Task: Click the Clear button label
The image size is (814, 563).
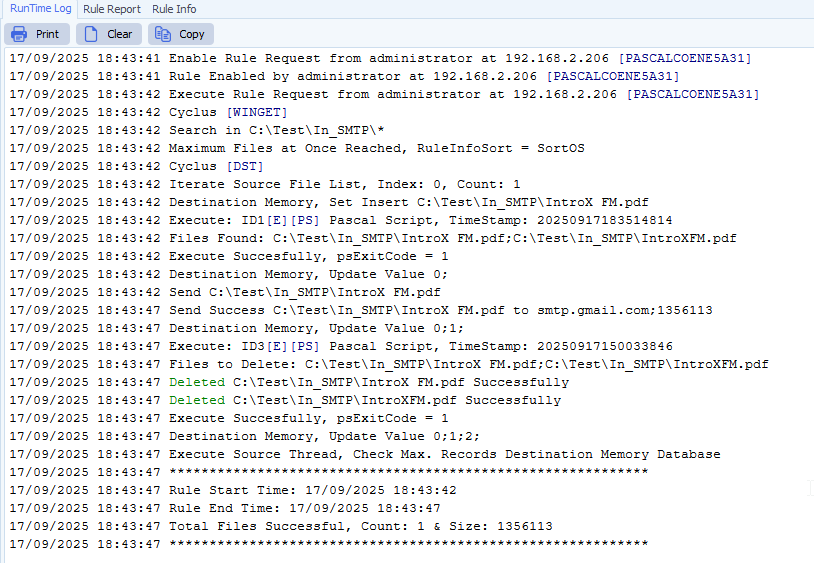Action: click(119, 34)
